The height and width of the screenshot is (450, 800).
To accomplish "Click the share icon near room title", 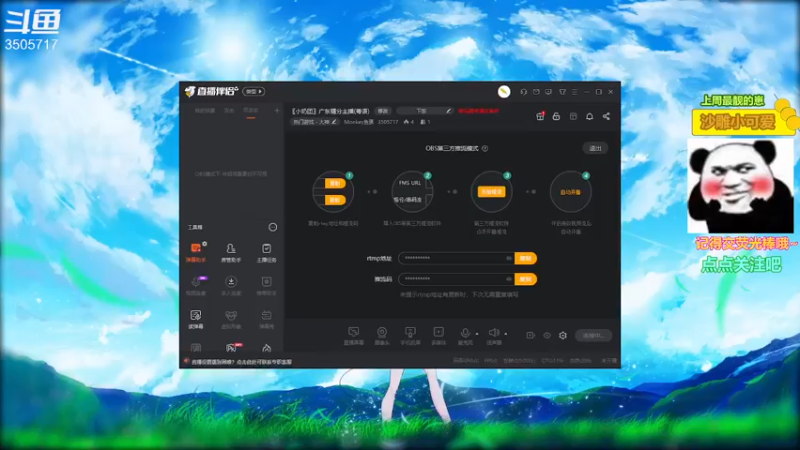I will (x=606, y=116).
